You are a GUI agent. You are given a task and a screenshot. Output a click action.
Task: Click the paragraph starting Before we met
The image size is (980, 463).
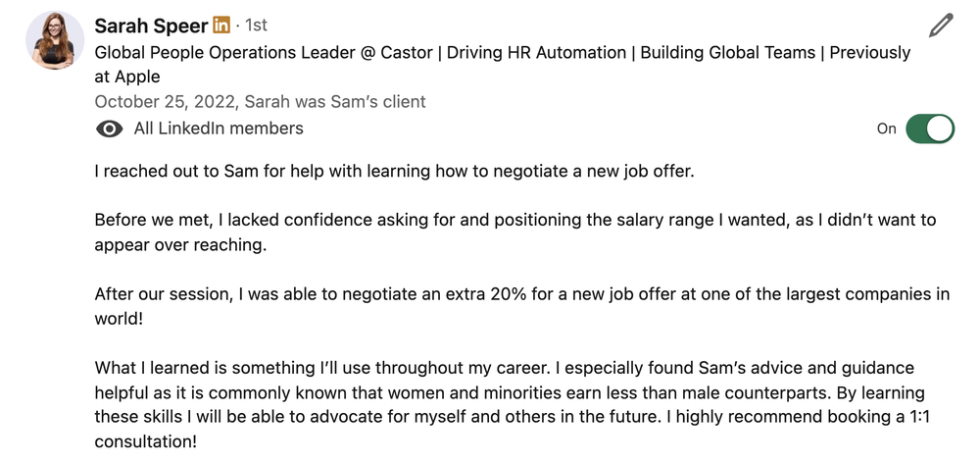515,232
